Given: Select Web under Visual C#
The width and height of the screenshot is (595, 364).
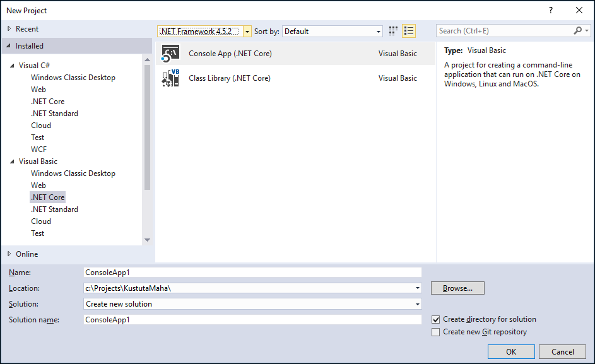Looking at the screenshot, I should click(x=38, y=90).
